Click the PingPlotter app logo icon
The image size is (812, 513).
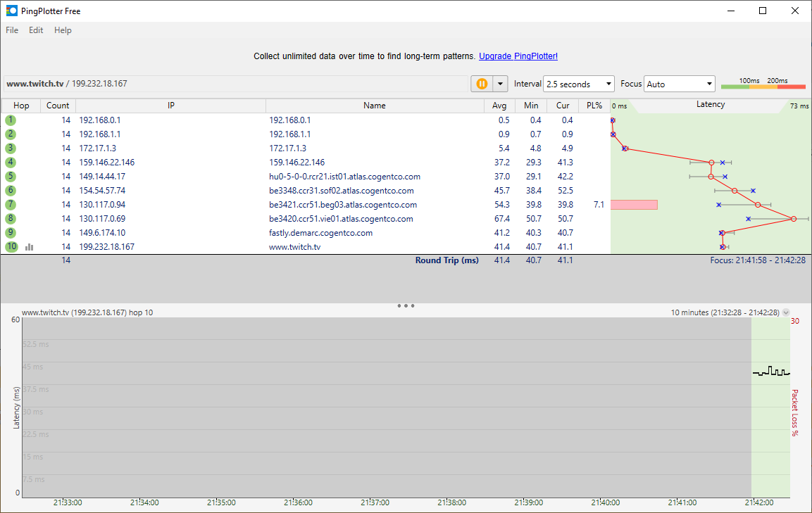(x=11, y=11)
